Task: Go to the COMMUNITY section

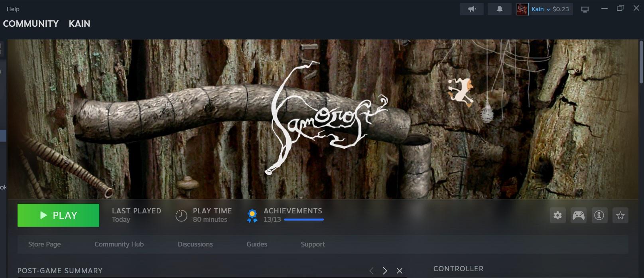Action: (x=31, y=24)
